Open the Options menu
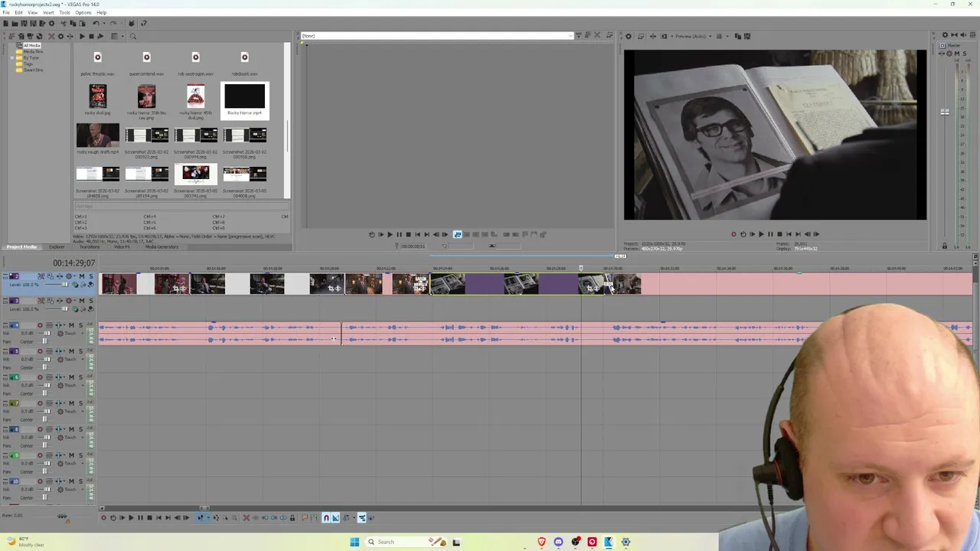Viewport: 980px width, 551px height. pos(83,12)
